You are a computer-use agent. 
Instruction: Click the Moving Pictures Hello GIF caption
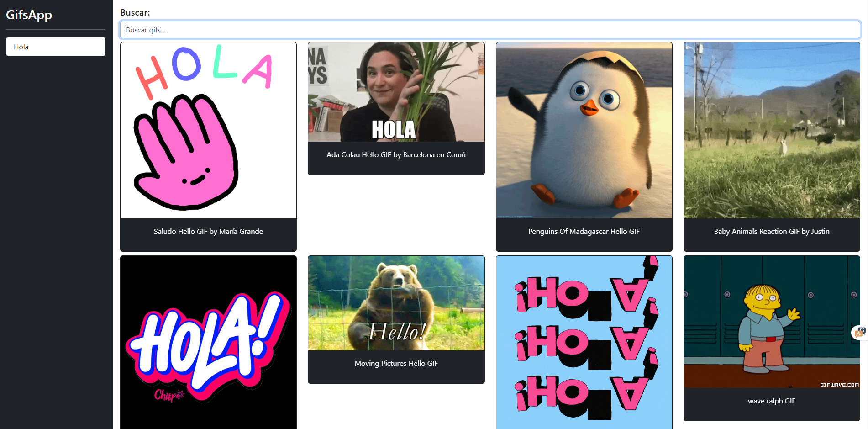[x=396, y=363]
